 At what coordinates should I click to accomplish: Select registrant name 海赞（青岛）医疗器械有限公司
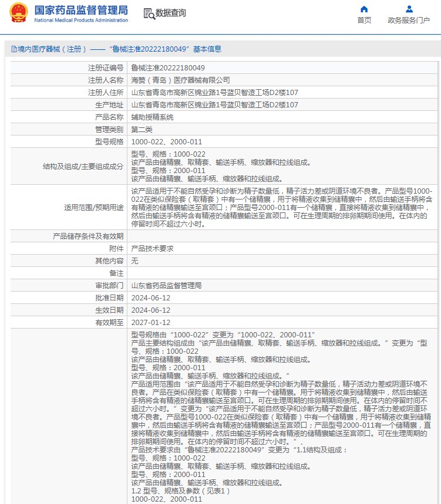180,80
